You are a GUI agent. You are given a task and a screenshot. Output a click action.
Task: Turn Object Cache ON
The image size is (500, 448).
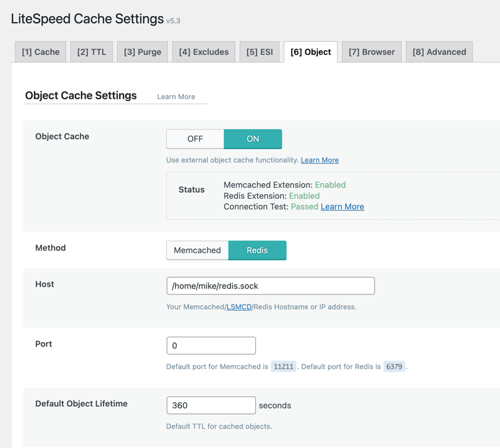[253, 139]
